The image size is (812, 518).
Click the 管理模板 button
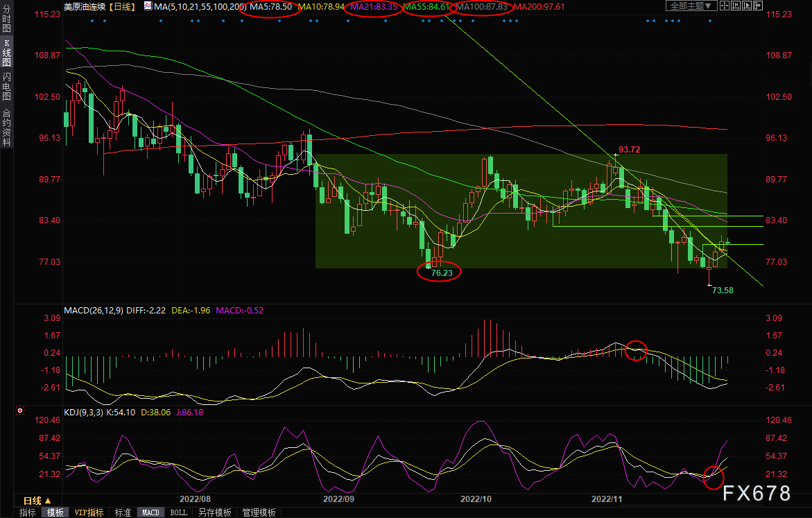tap(259, 512)
